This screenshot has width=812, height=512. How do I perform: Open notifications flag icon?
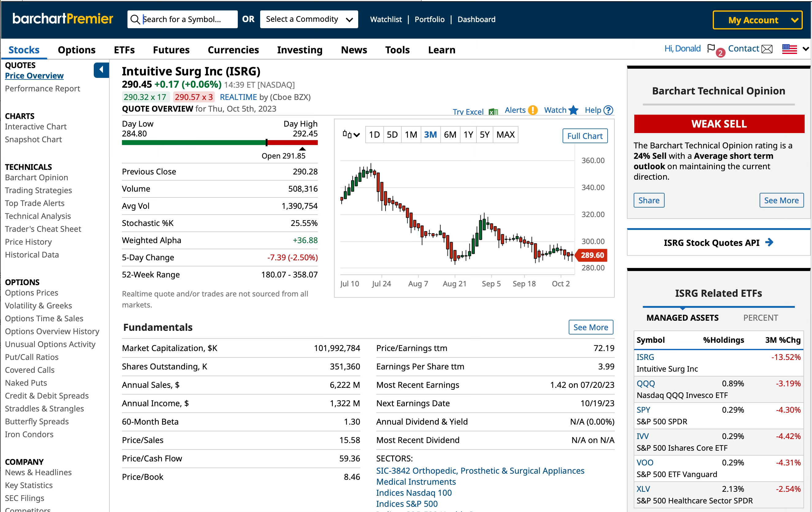click(x=711, y=49)
